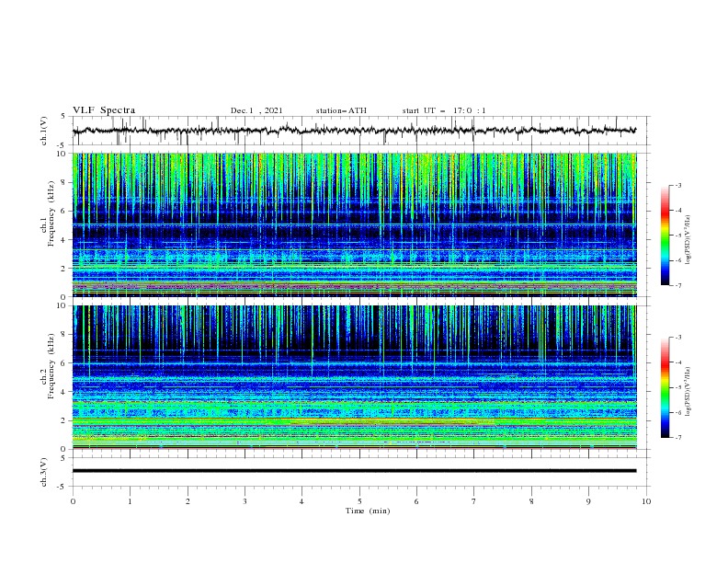Viewport: 728px width, 563px height.
Task: Click the "3" tick on the time axis
Action: coord(245,501)
